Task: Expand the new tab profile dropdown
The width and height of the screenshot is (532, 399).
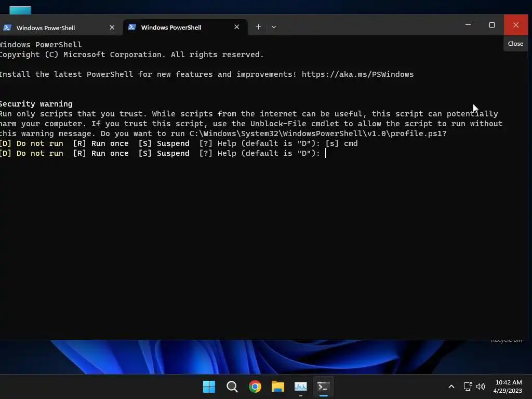Action: 274,27
